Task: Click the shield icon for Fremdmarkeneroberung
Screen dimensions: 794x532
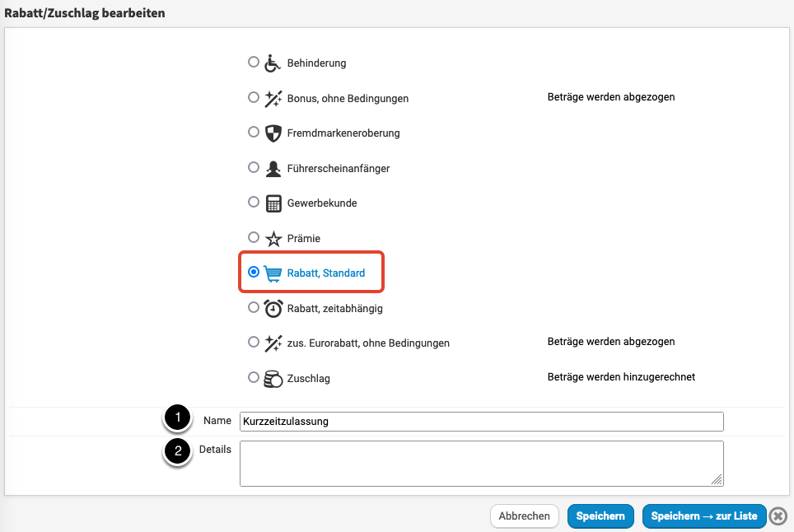Action: point(273,133)
